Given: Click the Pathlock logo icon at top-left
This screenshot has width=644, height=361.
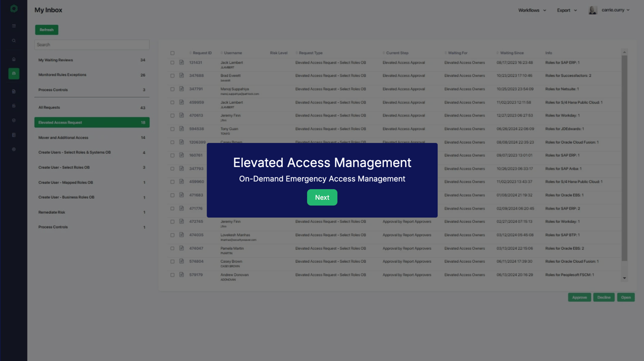Looking at the screenshot, I should [14, 9].
